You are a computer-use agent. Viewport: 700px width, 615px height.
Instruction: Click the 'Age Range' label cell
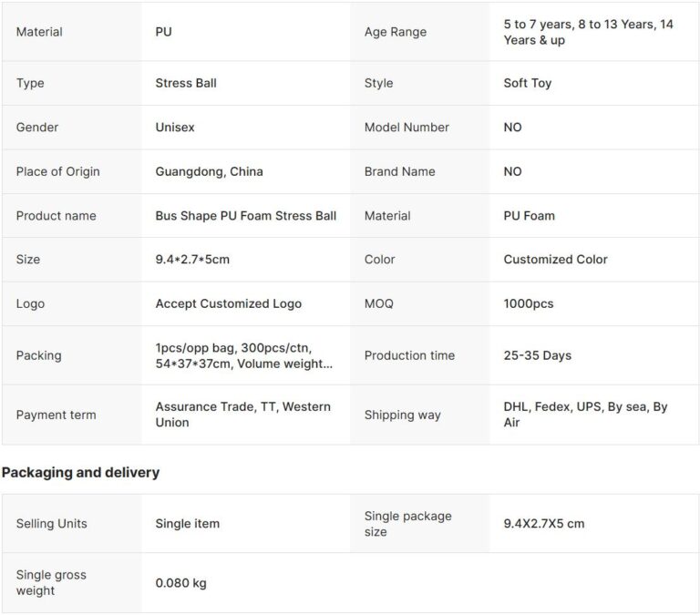(395, 32)
